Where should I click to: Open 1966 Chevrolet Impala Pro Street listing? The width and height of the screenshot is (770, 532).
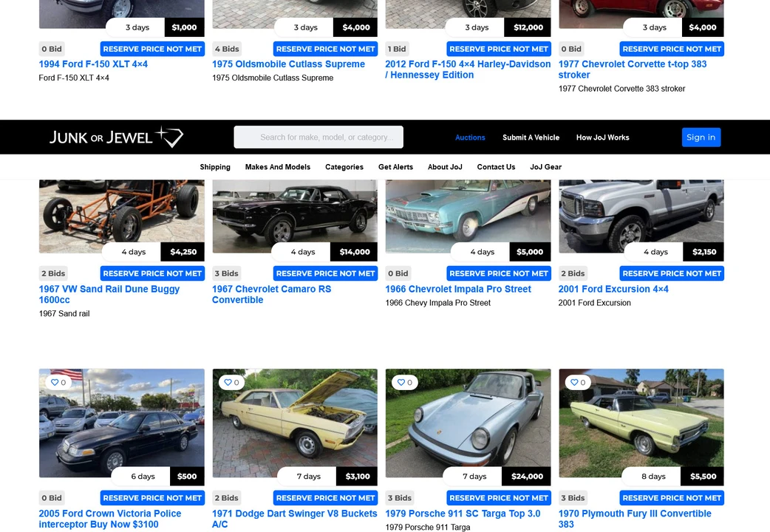(458, 289)
